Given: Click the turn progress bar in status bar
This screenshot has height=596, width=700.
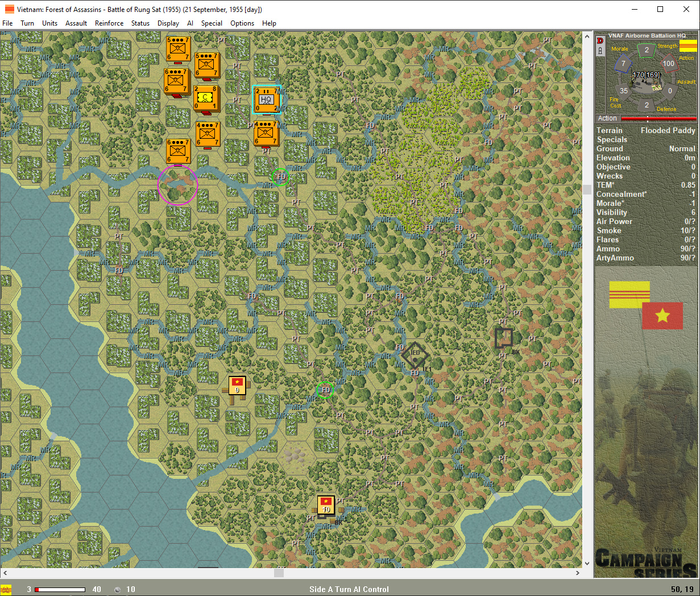Looking at the screenshot, I should pyautogui.click(x=60, y=590).
